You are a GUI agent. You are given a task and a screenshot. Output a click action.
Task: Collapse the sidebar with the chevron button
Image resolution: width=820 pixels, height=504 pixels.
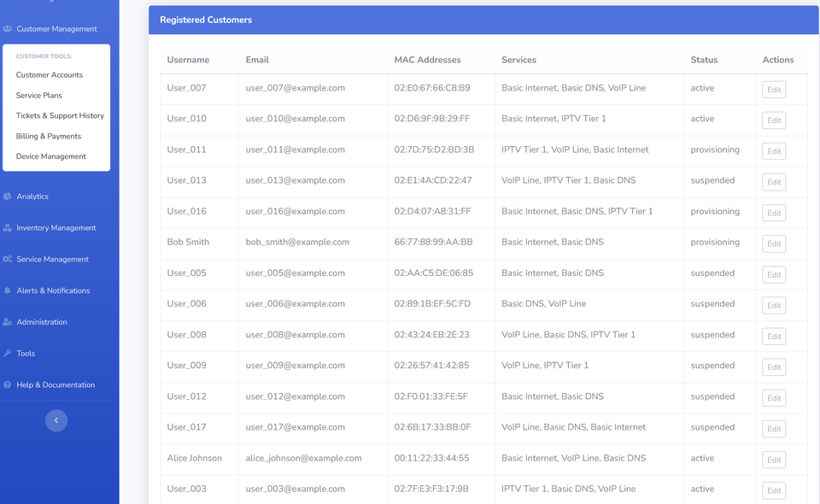click(x=56, y=420)
